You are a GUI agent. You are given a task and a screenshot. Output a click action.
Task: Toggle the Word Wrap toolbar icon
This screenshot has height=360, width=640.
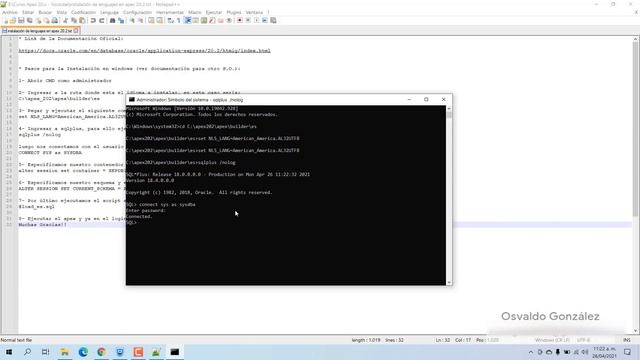pyautogui.click(x=170, y=20)
